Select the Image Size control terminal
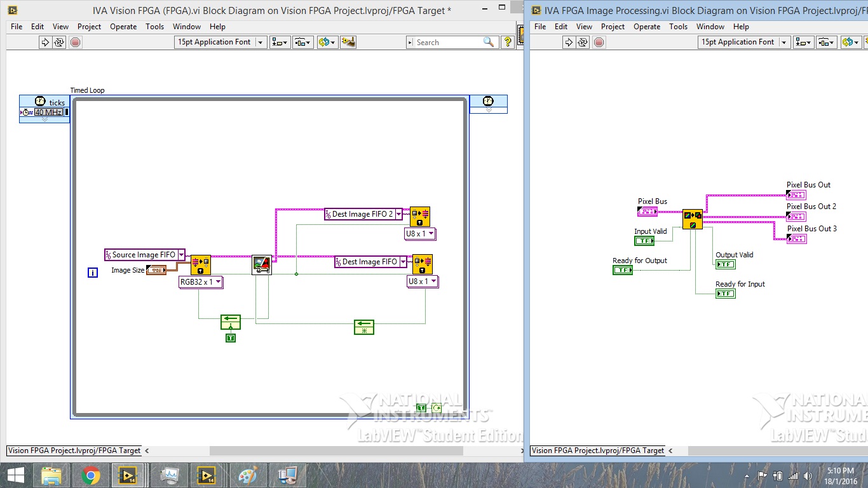The width and height of the screenshot is (868, 488). click(156, 270)
